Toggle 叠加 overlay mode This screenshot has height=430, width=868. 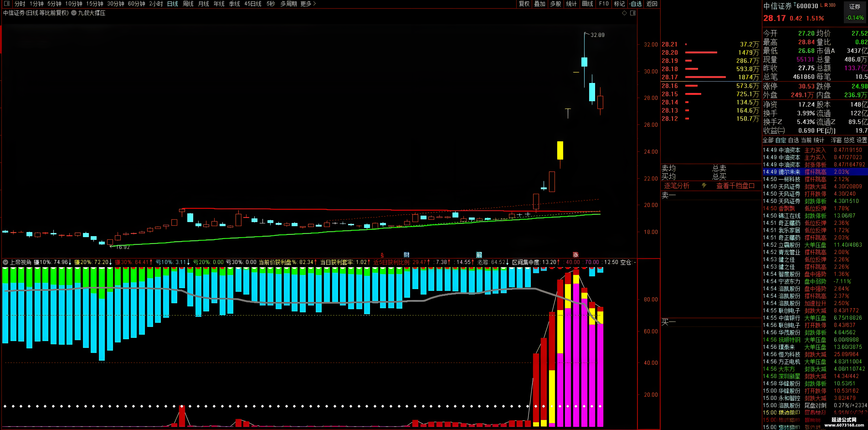tap(540, 4)
